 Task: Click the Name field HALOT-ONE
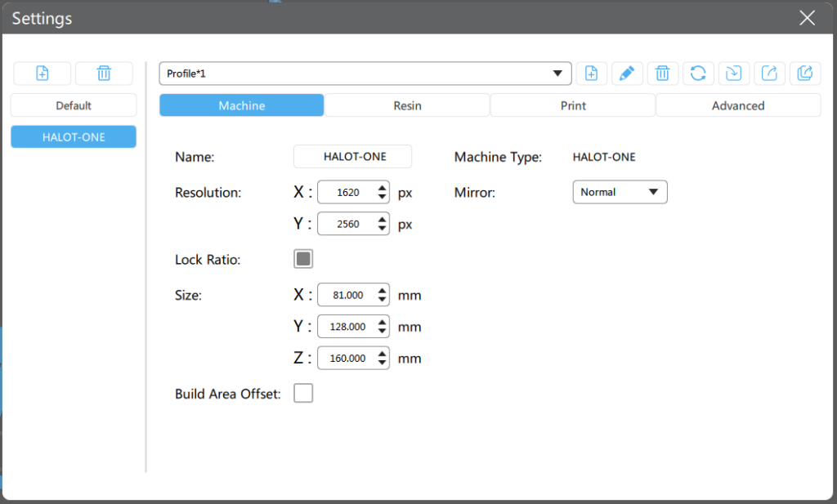[353, 156]
